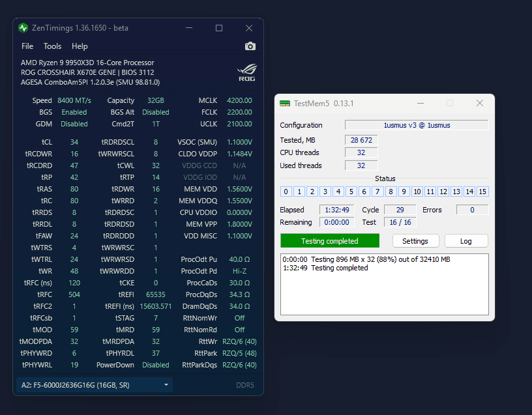
Task: Click the tREFI (ns) value 15603.571
Action: [156, 306]
